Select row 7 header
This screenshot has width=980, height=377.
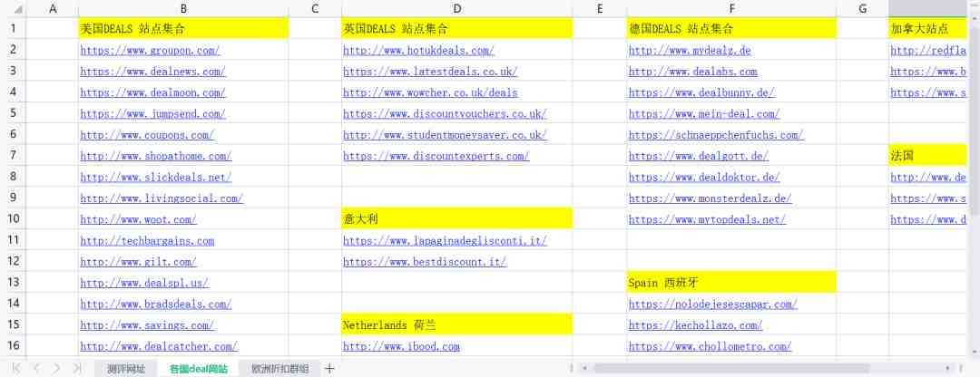tap(13, 155)
